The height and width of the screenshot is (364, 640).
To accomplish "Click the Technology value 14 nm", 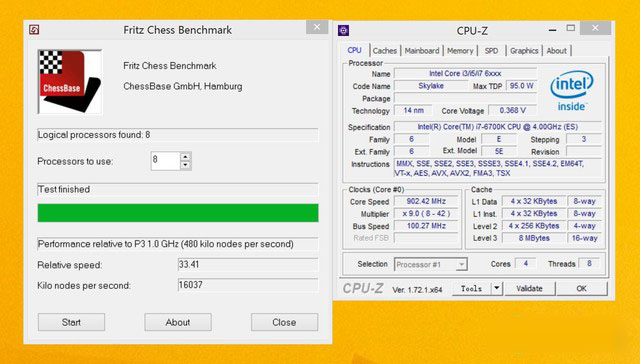I will point(413,110).
